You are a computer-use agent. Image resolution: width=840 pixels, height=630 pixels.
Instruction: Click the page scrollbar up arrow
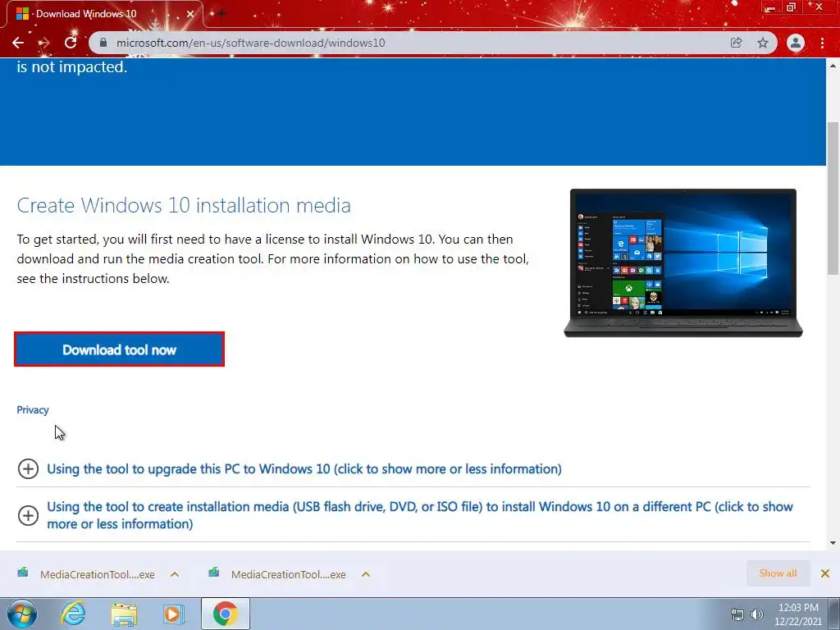[x=833, y=66]
